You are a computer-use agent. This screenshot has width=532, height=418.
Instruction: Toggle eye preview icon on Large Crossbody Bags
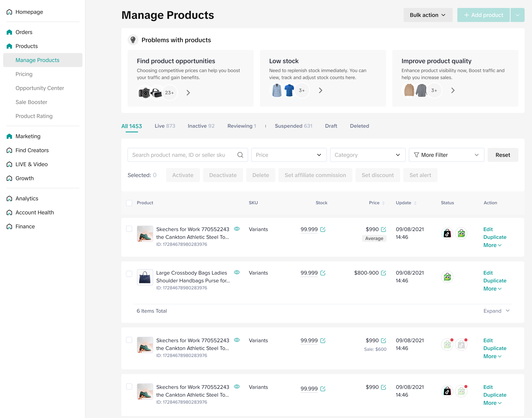(x=237, y=272)
